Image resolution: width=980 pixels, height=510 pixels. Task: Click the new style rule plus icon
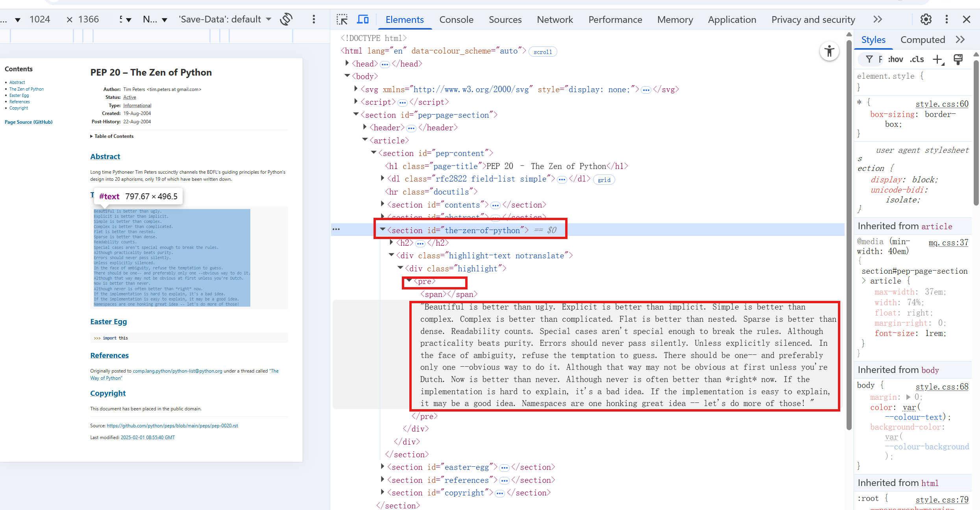(x=938, y=59)
